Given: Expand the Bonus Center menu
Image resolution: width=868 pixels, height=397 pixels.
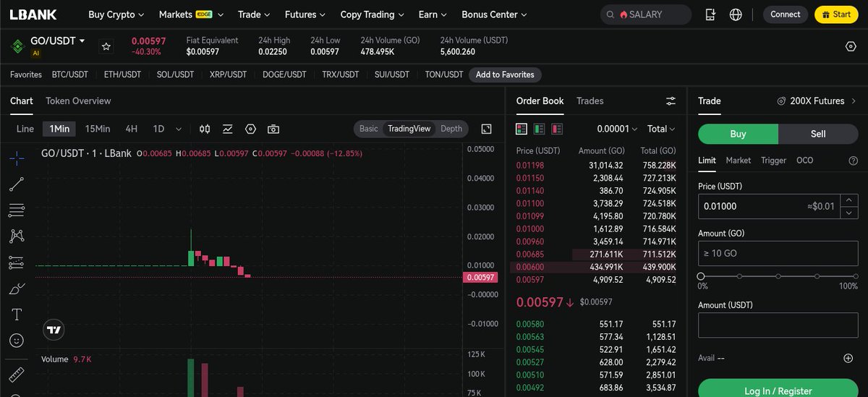Looking at the screenshot, I should (x=494, y=14).
